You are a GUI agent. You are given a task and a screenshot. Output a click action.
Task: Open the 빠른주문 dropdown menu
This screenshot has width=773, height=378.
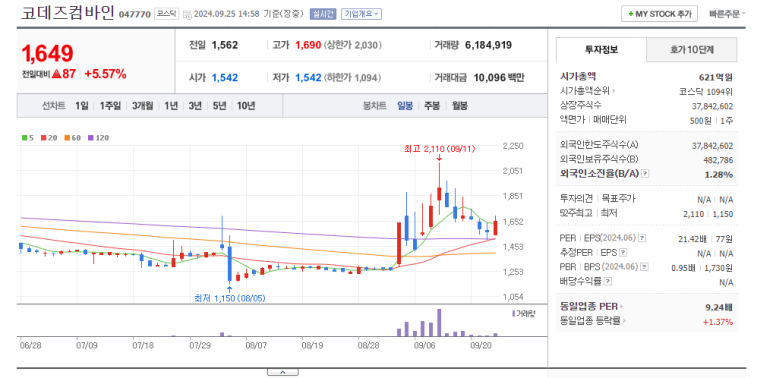point(727,14)
